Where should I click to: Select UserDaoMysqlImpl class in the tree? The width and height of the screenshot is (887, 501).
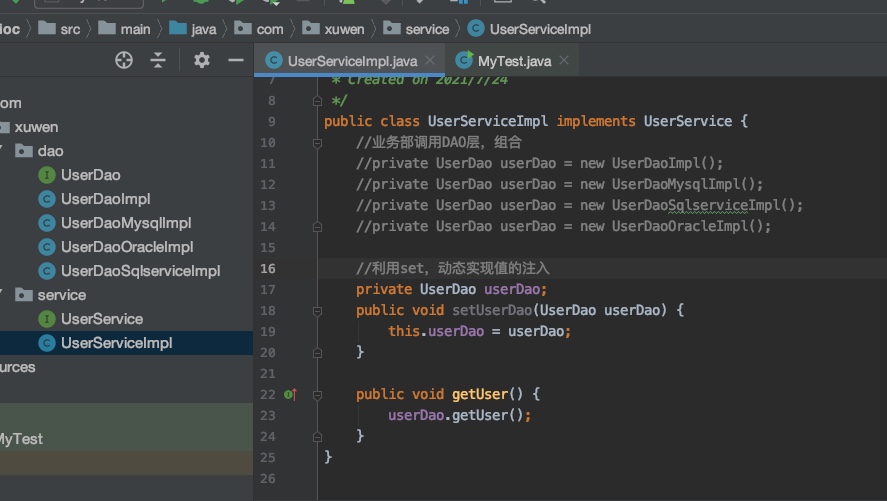tap(125, 223)
